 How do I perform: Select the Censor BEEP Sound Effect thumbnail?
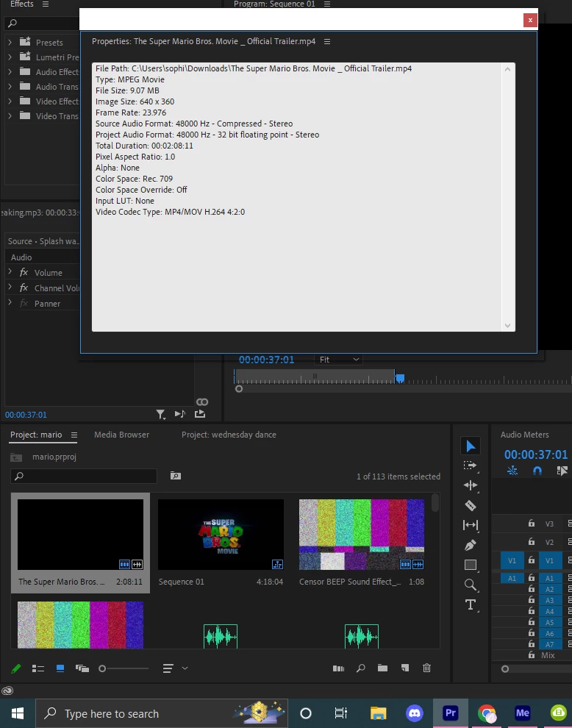[x=362, y=535]
